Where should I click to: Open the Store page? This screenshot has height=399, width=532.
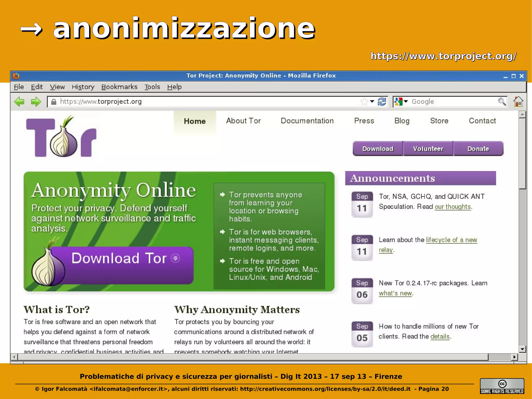point(439,121)
